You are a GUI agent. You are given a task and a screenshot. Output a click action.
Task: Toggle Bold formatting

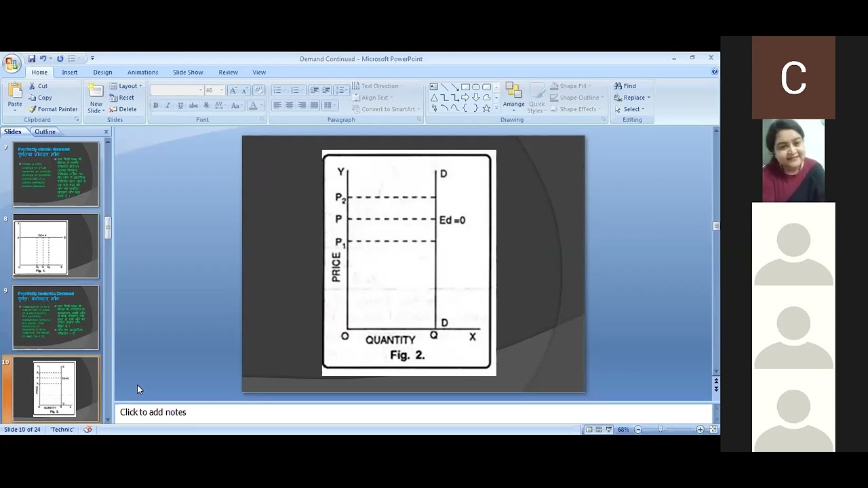156,106
